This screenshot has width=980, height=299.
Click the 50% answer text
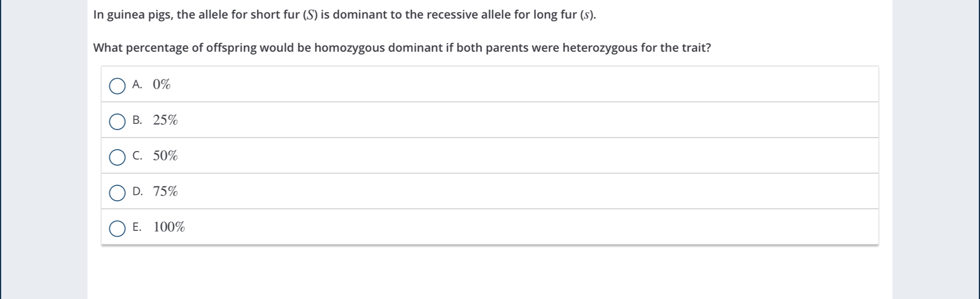tap(165, 156)
